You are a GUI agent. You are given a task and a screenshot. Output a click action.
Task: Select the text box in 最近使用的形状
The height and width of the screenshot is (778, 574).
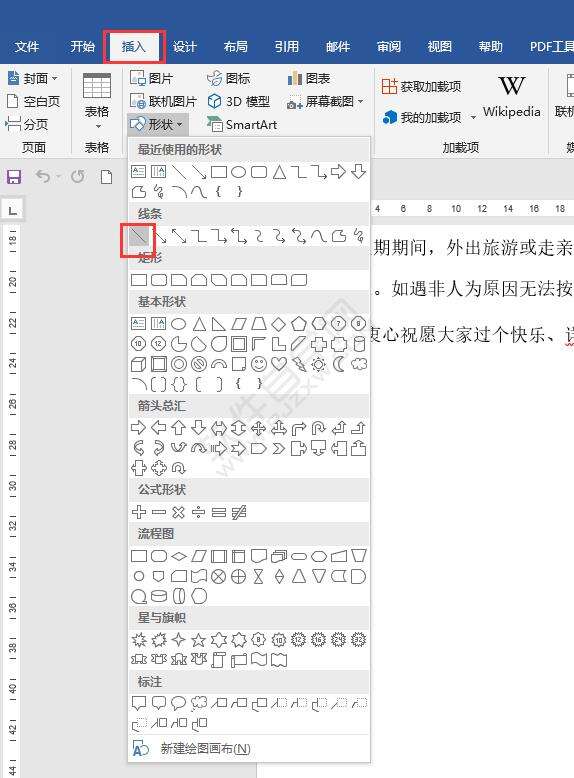point(138,172)
